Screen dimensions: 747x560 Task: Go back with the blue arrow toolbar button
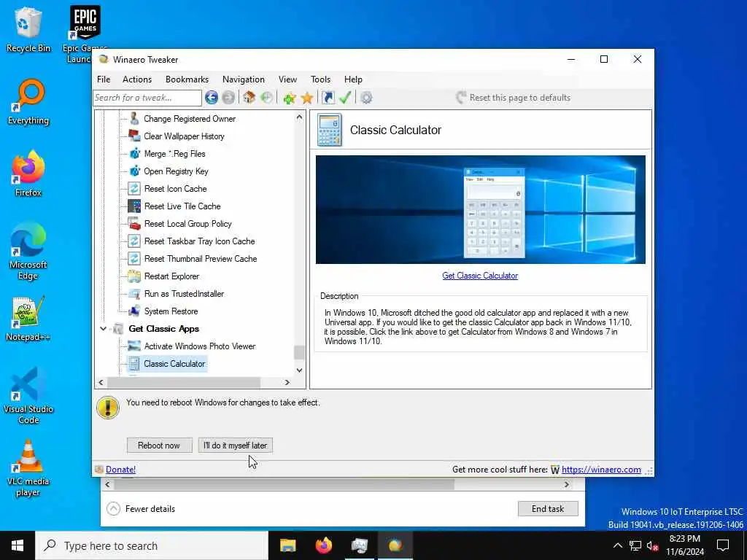(x=212, y=98)
